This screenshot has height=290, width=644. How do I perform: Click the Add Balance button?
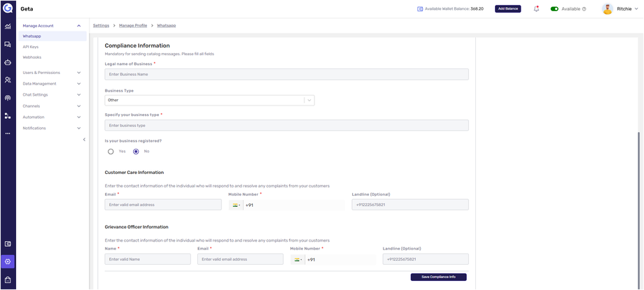507,9
